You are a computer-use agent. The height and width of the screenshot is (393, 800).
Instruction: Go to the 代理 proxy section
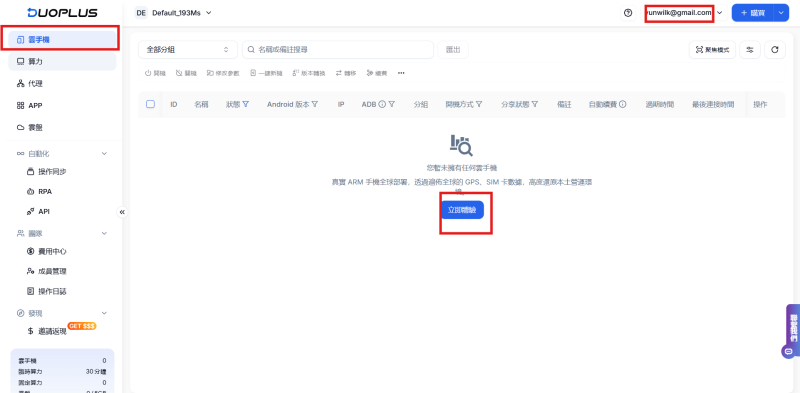(62, 83)
